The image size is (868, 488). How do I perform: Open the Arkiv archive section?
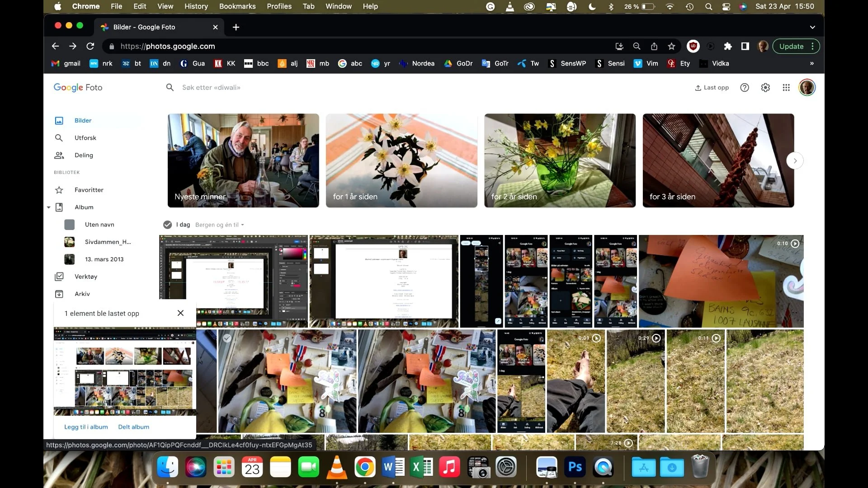pos(82,294)
